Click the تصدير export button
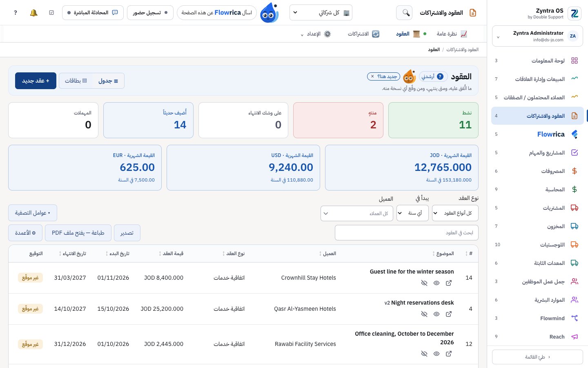 (127, 233)
